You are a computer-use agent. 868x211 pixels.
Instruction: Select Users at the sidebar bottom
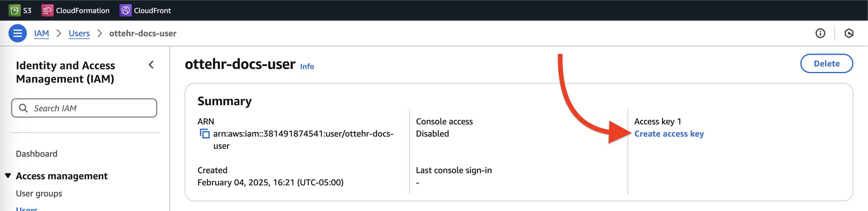(27, 209)
